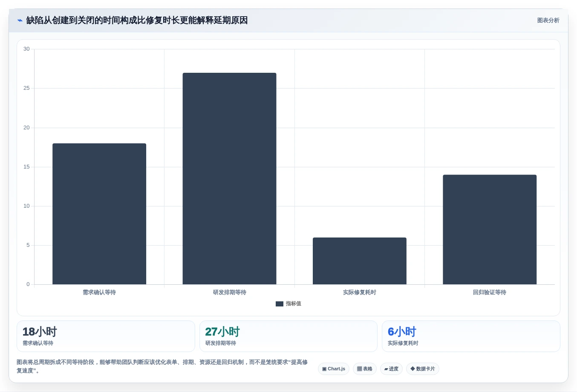Click the chart title starting with 缺陷从创建到关闭
The width and height of the screenshot is (577, 392).
tap(137, 20)
